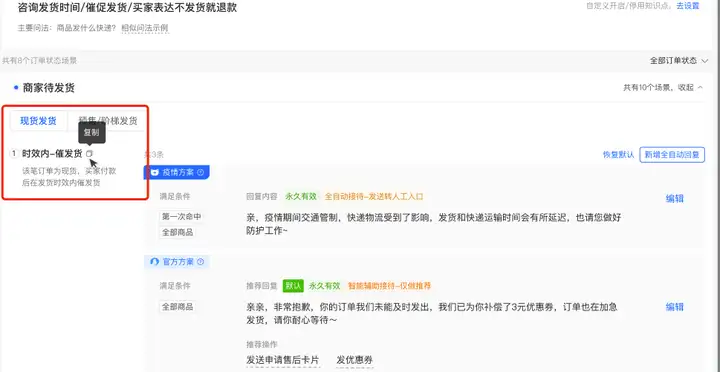Click the 疫情方案 panda face icon
Image resolution: width=720 pixels, height=372 pixels.
pos(155,172)
